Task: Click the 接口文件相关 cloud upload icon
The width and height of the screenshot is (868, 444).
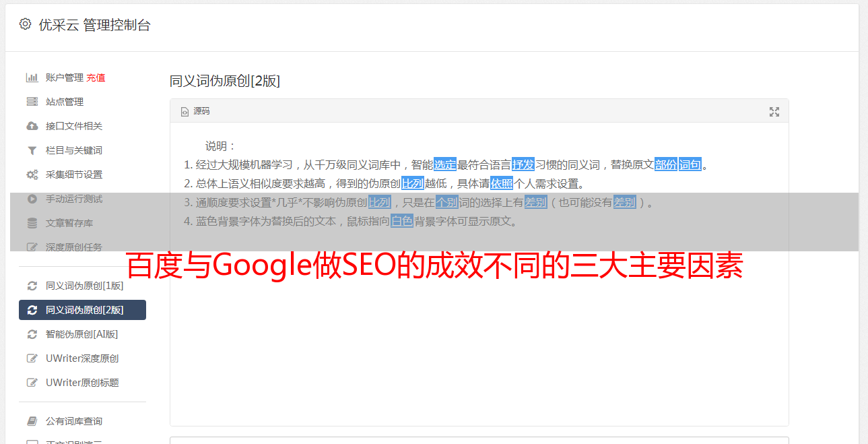Action: click(x=32, y=126)
